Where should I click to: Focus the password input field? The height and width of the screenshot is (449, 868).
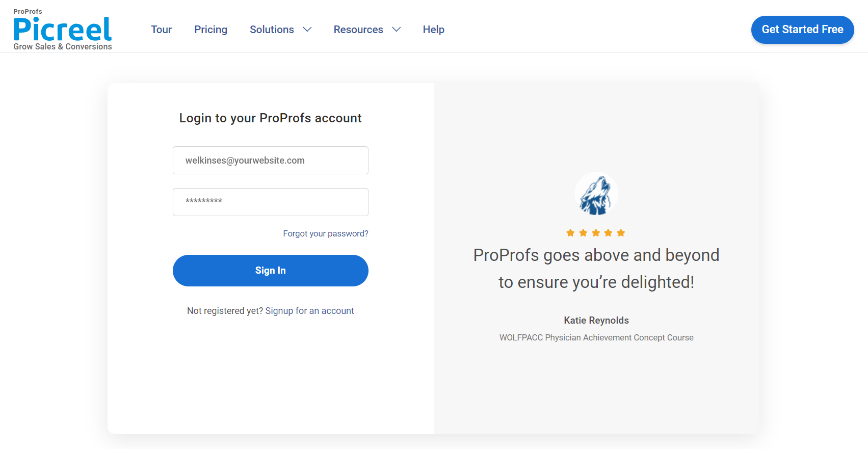point(270,202)
